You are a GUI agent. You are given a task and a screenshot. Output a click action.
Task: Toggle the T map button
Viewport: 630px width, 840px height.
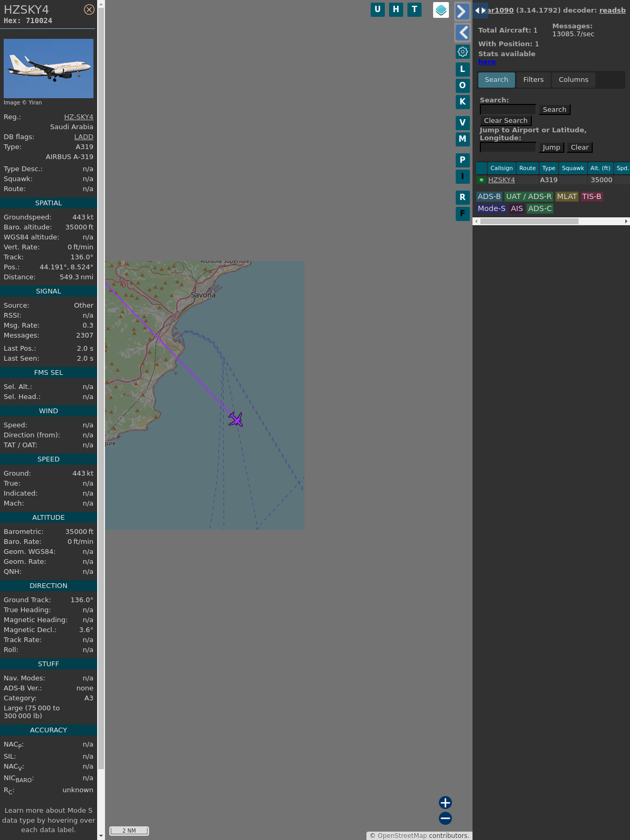point(414,9)
